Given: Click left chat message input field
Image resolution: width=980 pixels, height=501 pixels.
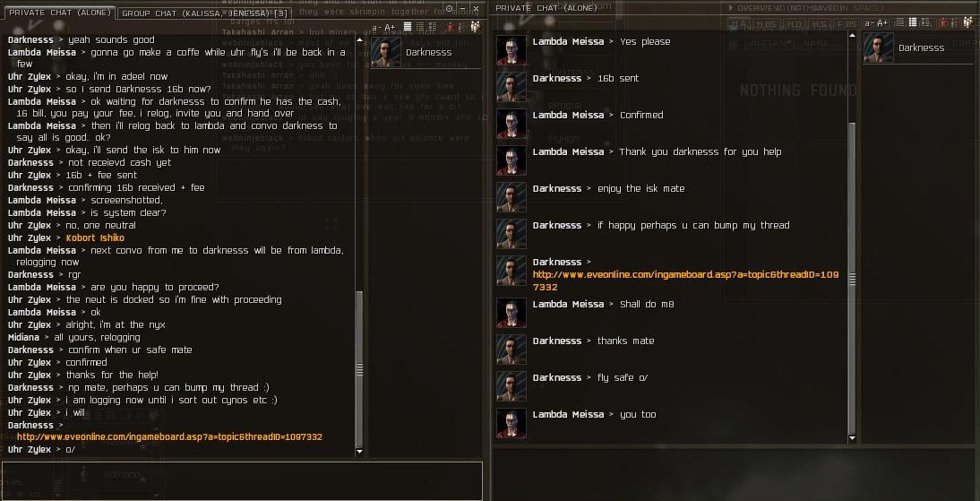Looking at the screenshot, I should (x=242, y=480).
